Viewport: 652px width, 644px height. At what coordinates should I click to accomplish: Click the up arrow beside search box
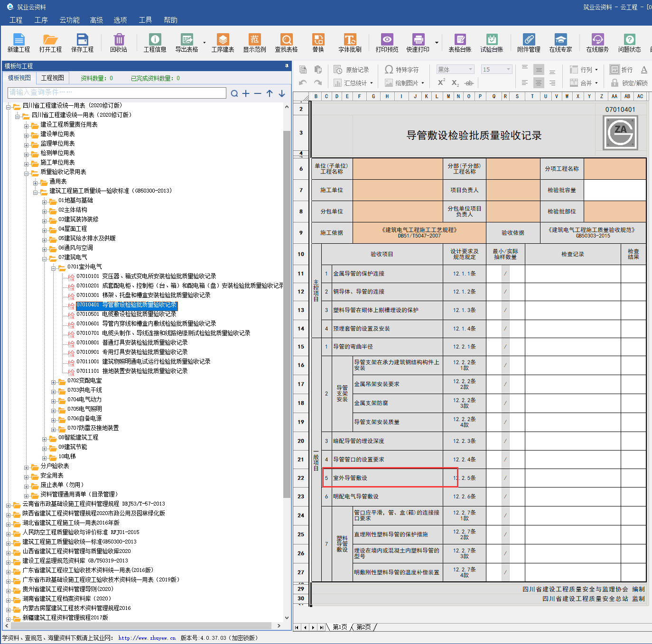(270, 93)
